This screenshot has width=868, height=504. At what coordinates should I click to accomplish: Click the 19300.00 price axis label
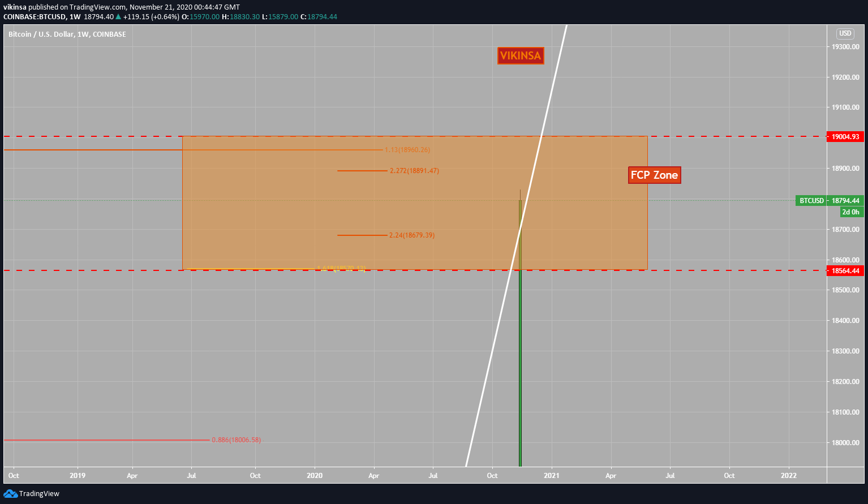[x=845, y=46]
